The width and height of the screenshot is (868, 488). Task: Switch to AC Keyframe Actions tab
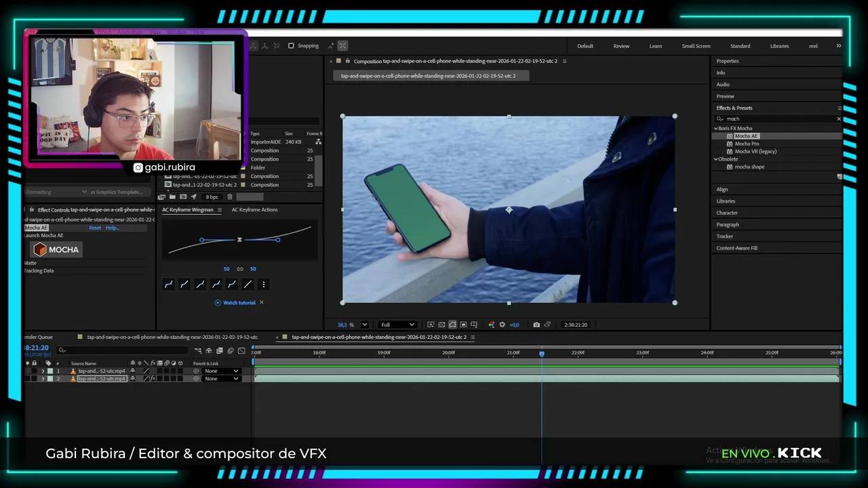point(254,209)
